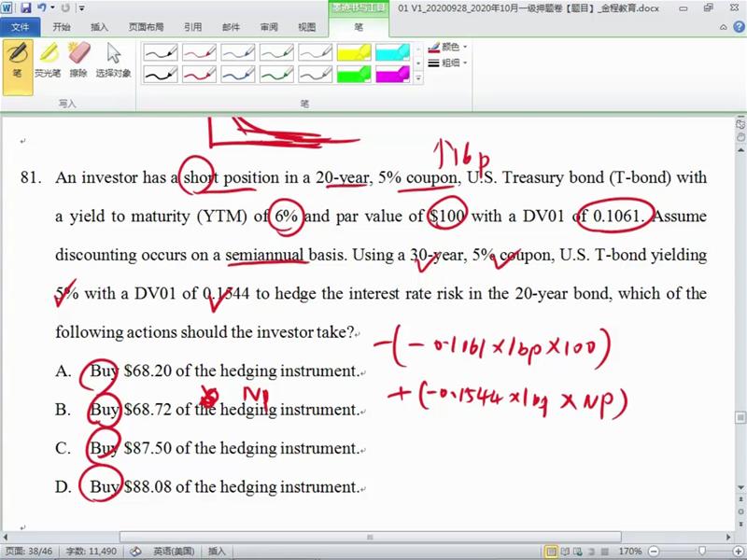Click the 170% zoom level button
747x560 pixels.
coord(630,552)
